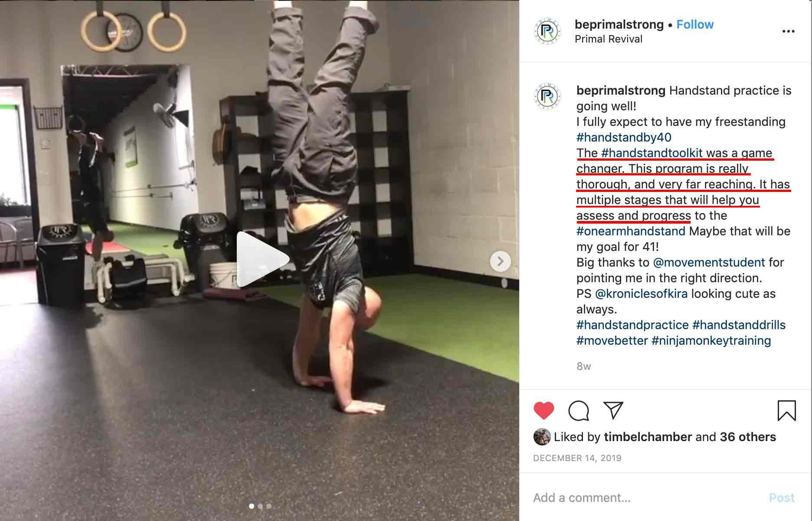The height and width of the screenshot is (521, 812).
Task: Open Primal Revival profile logo in header
Action: pos(547,31)
